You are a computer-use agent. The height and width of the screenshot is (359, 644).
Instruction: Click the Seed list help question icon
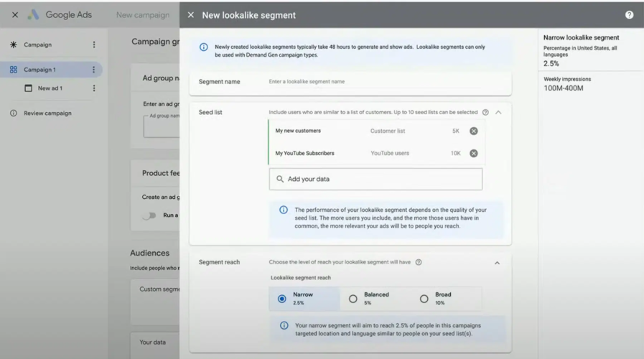click(485, 113)
